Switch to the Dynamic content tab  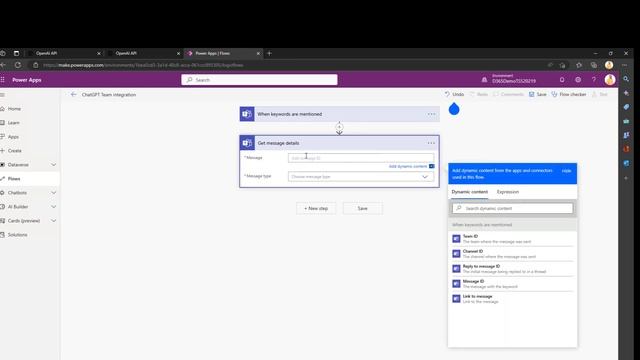[x=469, y=192]
